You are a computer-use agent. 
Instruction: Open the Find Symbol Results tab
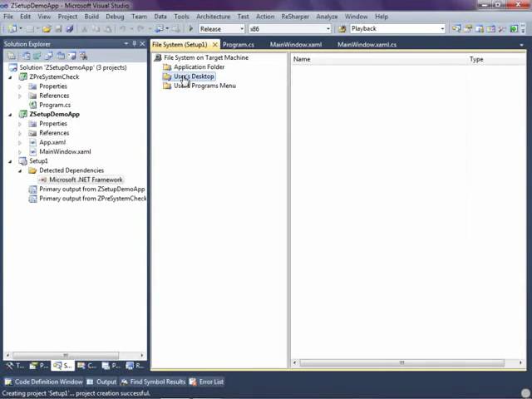pyautogui.click(x=153, y=382)
